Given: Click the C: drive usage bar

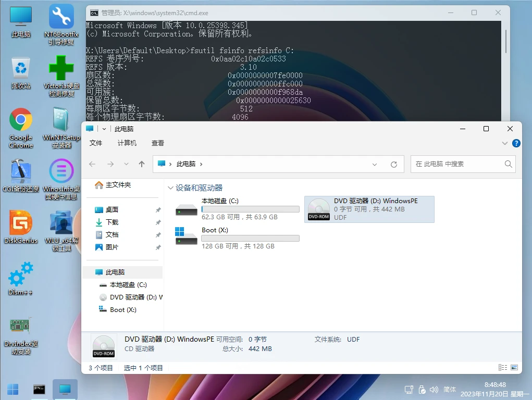Looking at the screenshot, I should pos(251,209).
